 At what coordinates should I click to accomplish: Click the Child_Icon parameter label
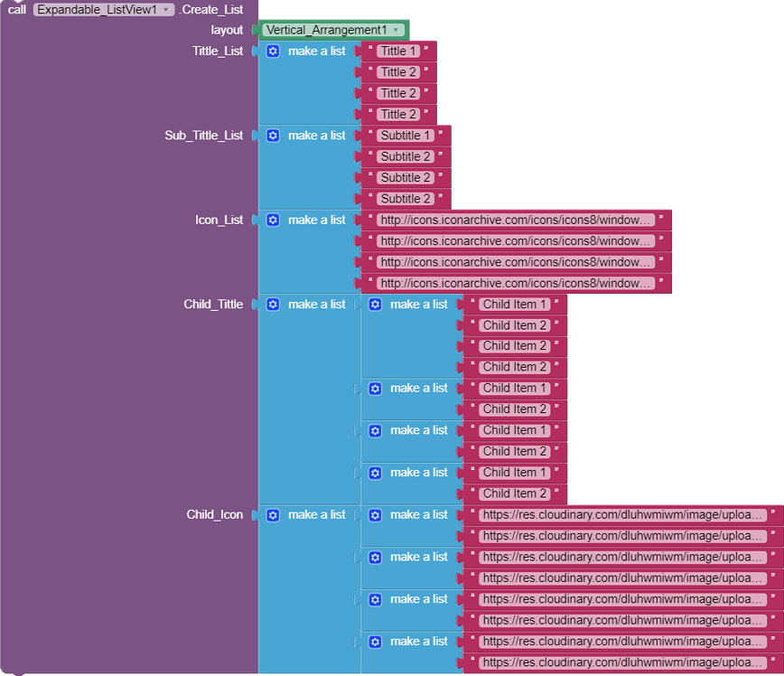pyautogui.click(x=214, y=515)
